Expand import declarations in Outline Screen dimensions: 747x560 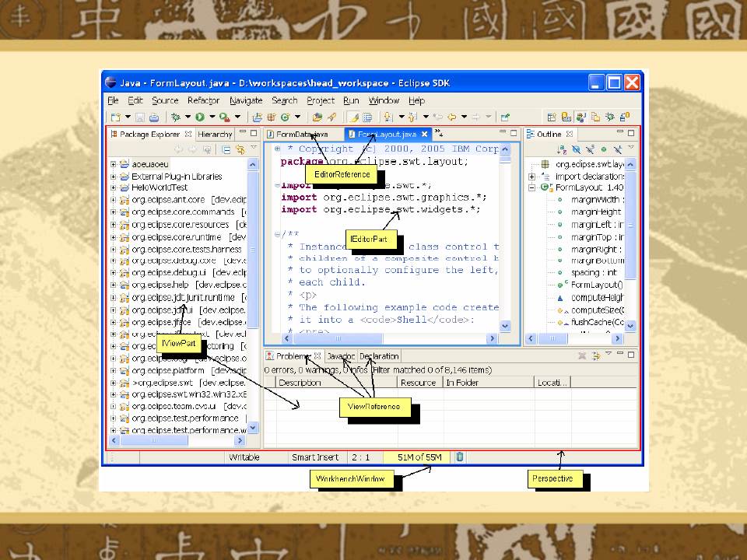(x=531, y=177)
